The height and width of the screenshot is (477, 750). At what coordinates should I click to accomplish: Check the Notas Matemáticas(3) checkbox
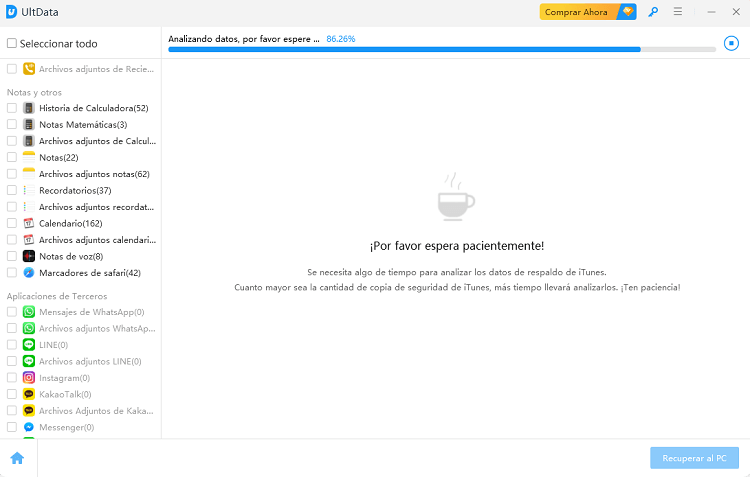(x=12, y=124)
